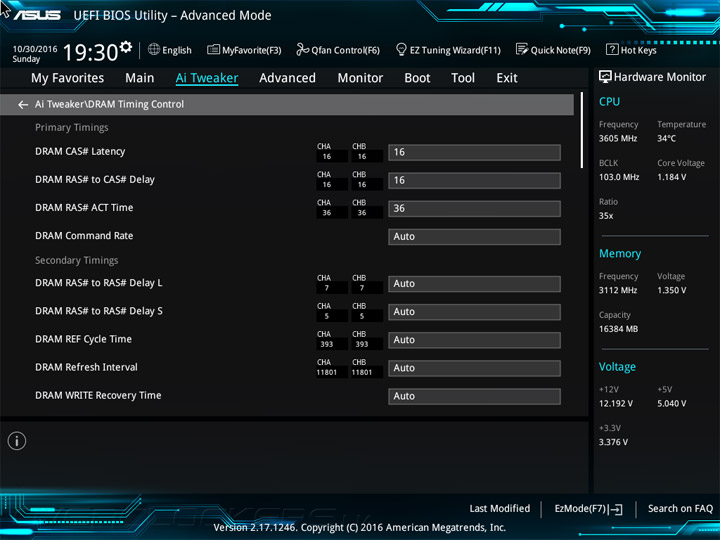This screenshot has width=720, height=540.
Task: Click the 'DRAM RAS# to CAS# Delay' label
Action: point(95,180)
